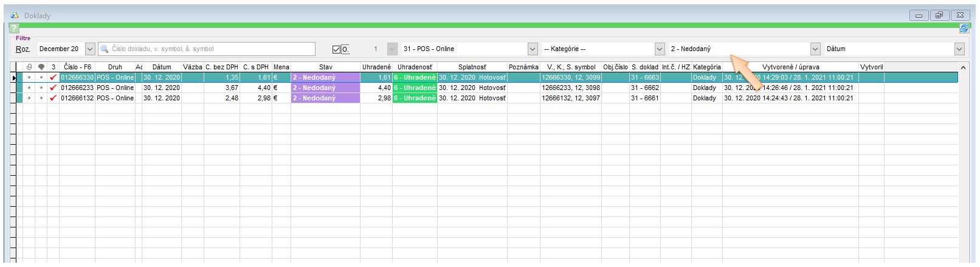
Task: Open the December 20 period dropdown
Action: click(x=90, y=49)
